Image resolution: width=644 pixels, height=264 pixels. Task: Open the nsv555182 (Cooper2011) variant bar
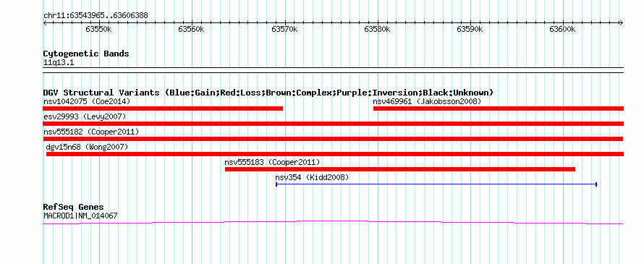[x=333, y=139]
